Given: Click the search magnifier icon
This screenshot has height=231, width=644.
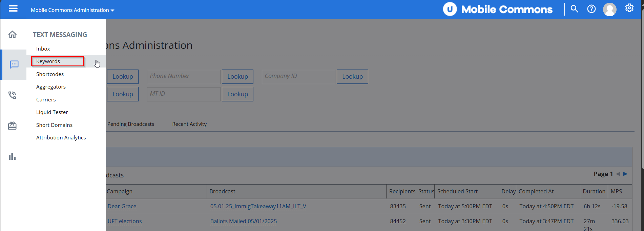Looking at the screenshot, I should [x=574, y=9].
